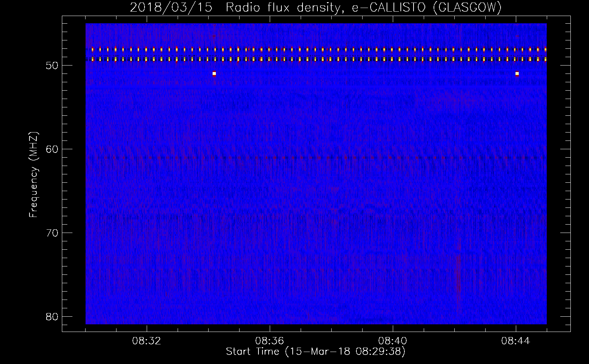Image resolution: width=589 pixels, height=364 pixels.
Task: Click the "Frequency (MHZ)" axis label
Action: click(x=33, y=174)
